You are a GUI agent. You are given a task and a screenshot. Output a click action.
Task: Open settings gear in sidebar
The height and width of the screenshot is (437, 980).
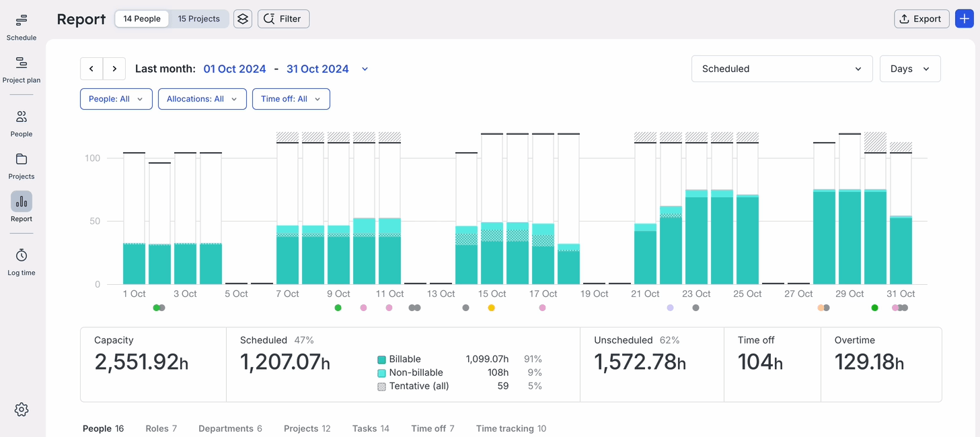click(x=22, y=409)
